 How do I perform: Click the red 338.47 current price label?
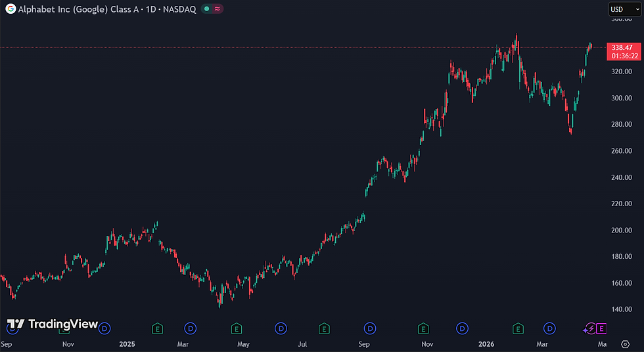pos(622,47)
